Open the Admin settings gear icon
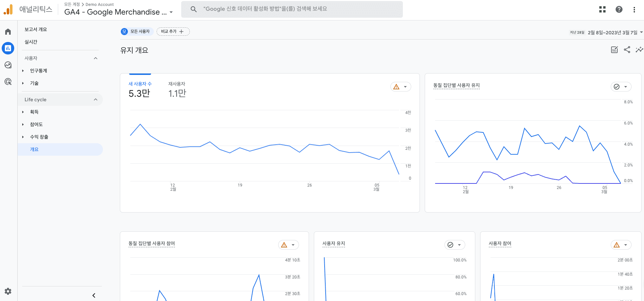Screen dimensions: 644x301 pos(8,291)
